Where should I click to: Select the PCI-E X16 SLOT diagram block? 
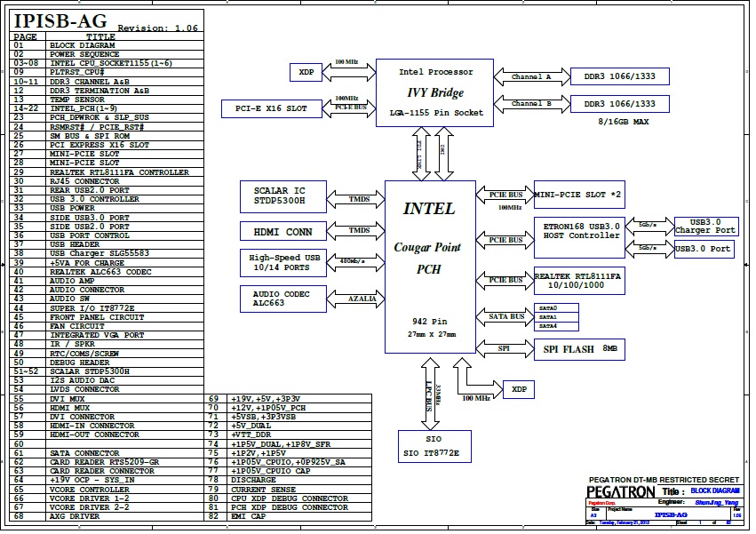272,108
